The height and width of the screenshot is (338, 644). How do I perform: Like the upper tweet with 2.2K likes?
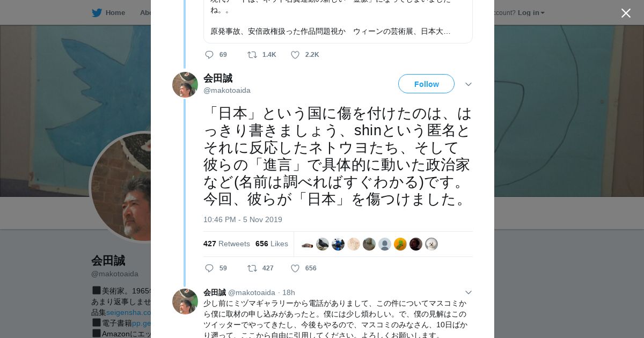point(295,55)
